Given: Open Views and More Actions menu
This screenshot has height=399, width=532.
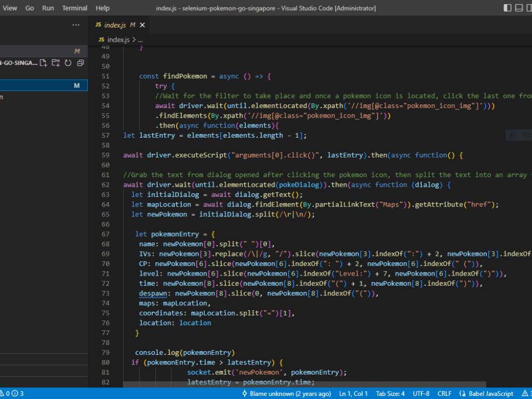Looking at the screenshot, I should coord(76,24).
